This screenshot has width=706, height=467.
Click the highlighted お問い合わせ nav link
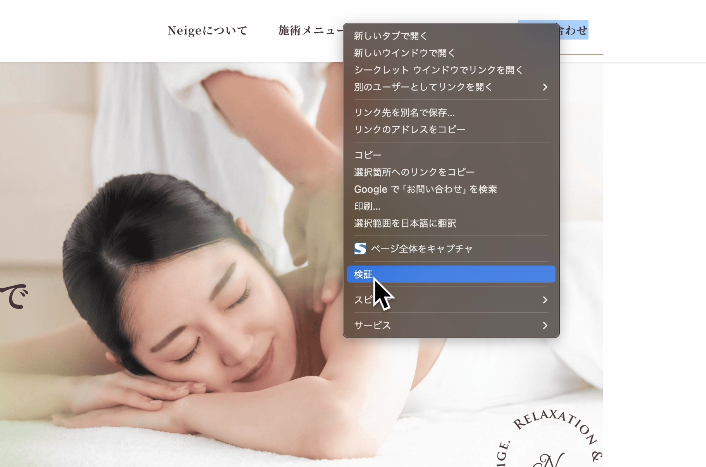(573, 30)
